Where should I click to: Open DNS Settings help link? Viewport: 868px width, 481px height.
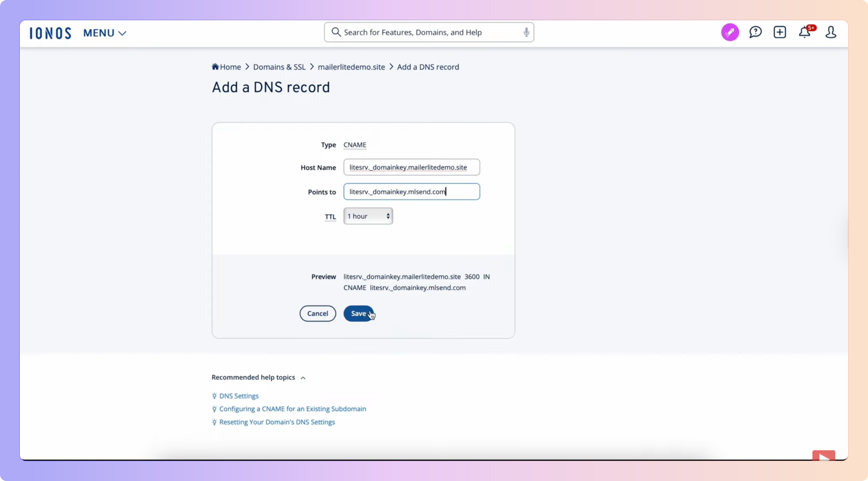pos(239,396)
